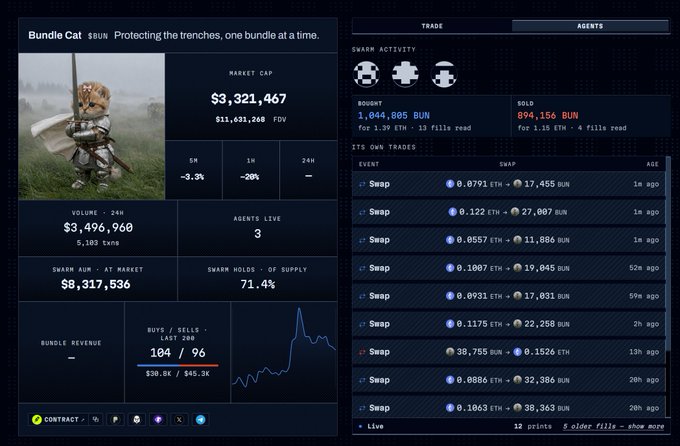The height and width of the screenshot is (446, 680).
Task: Click the Agents Live count 3
Action: (x=258, y=234)
